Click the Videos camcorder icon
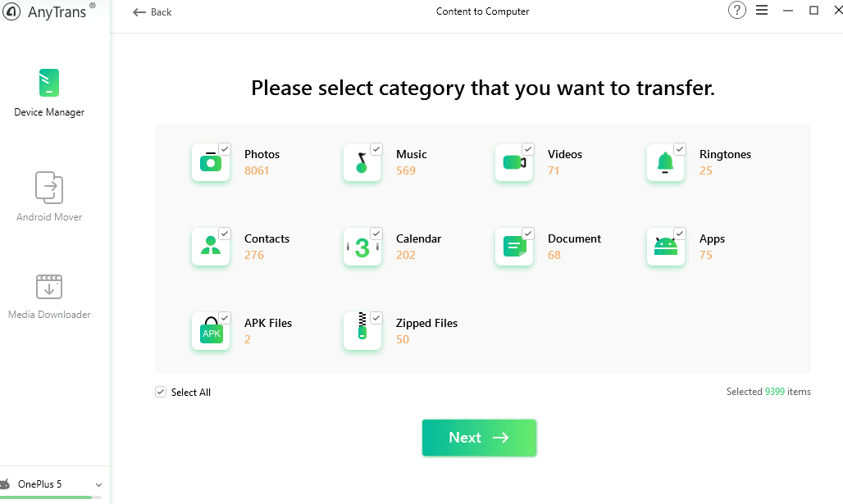843x504 pixels. click(x=514, y=163)
